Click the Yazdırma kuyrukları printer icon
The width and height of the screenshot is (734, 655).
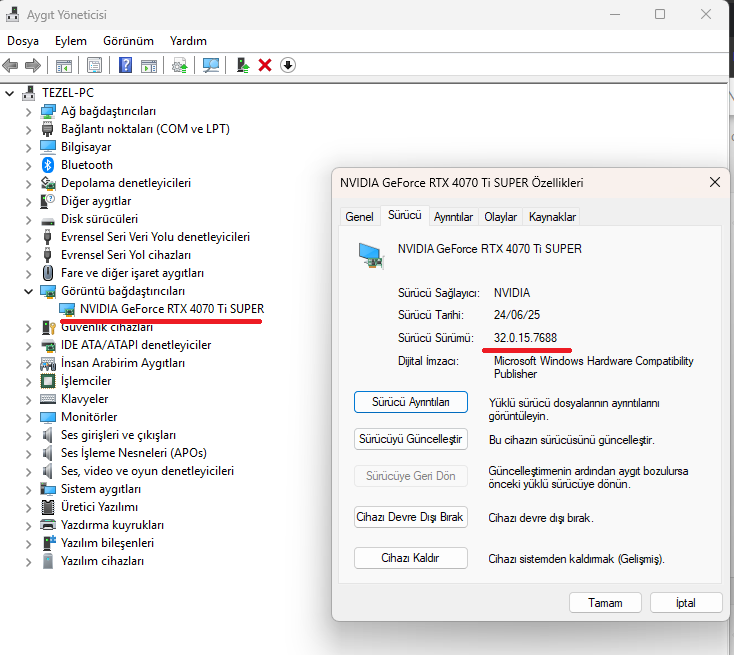tap(48, 525)
